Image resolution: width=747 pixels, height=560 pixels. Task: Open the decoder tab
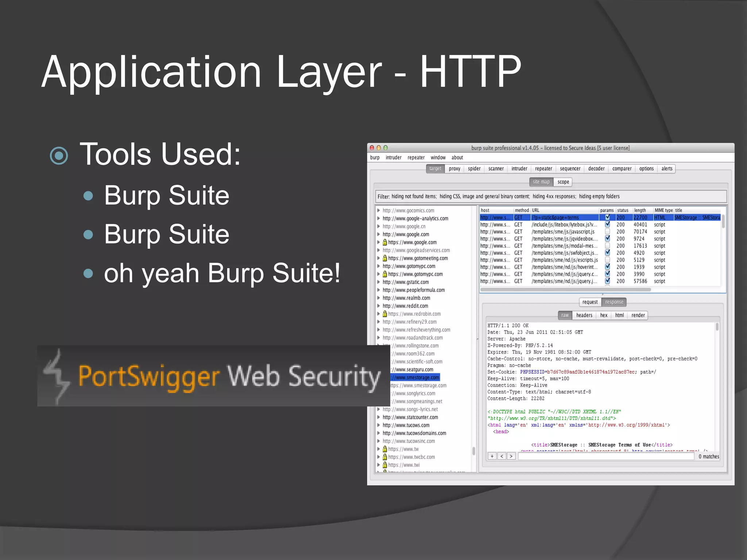click(596, 168)
